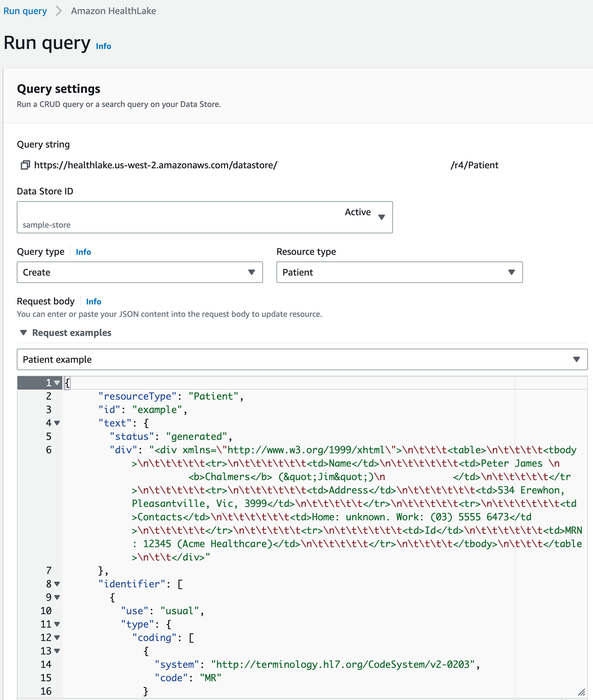The width and height of the screenshot is (593, 700).
Task: Click Info link next to Request body
Action: [93, 302]
